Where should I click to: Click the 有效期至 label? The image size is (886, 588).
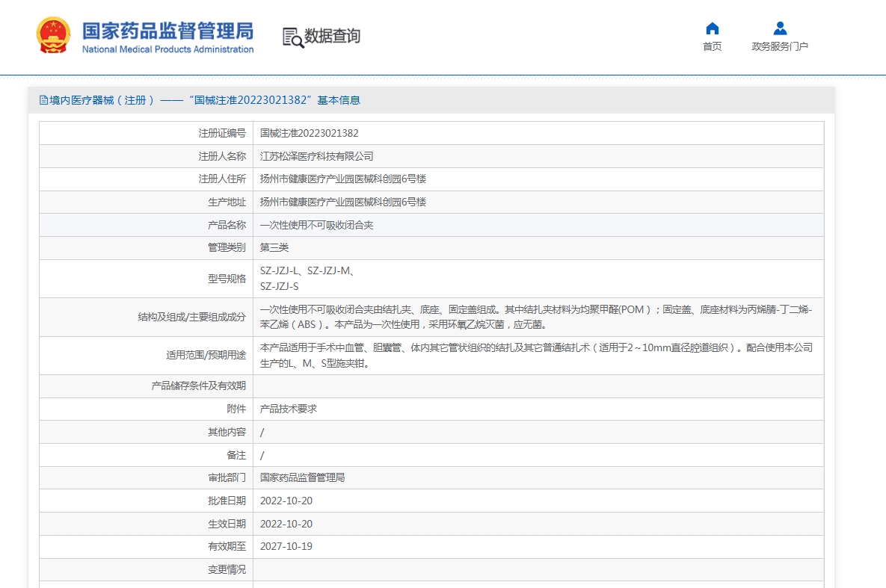click(227, 547)
